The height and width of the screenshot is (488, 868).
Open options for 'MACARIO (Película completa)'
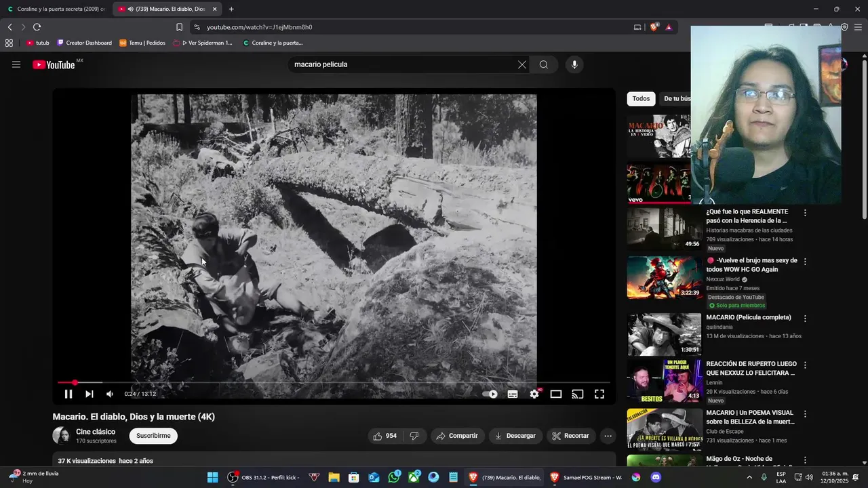point(805,319)
